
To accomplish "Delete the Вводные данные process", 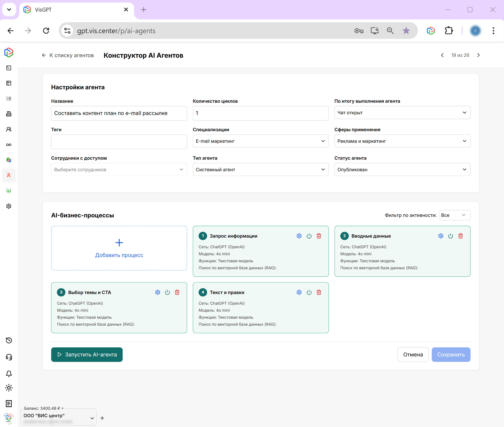I will click(460, 236).
